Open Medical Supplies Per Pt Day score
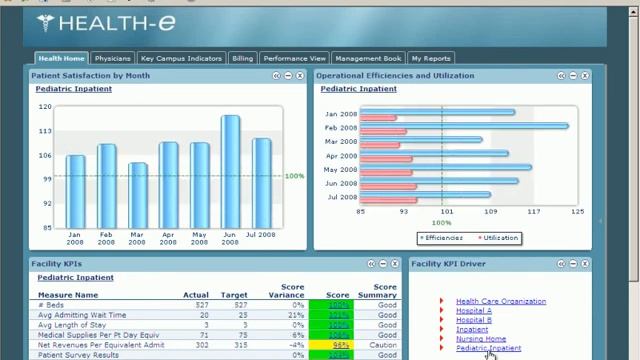This screenshot has height=360, width=640. [x=338, y=335]
